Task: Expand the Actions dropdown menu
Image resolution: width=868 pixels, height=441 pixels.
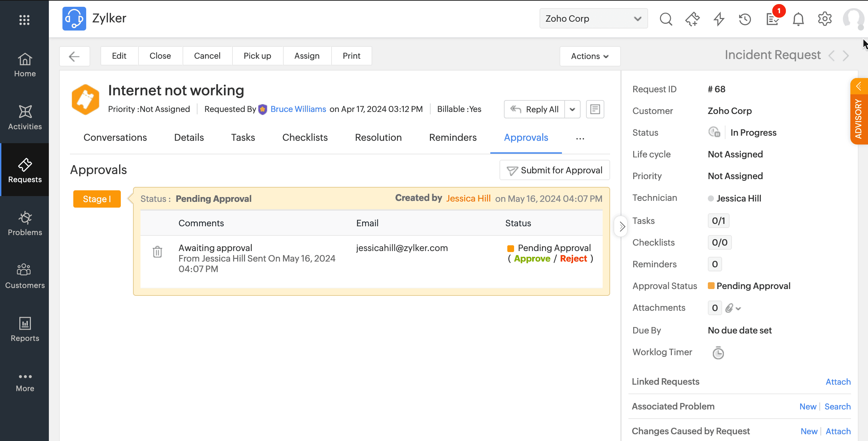Action: 590,56
